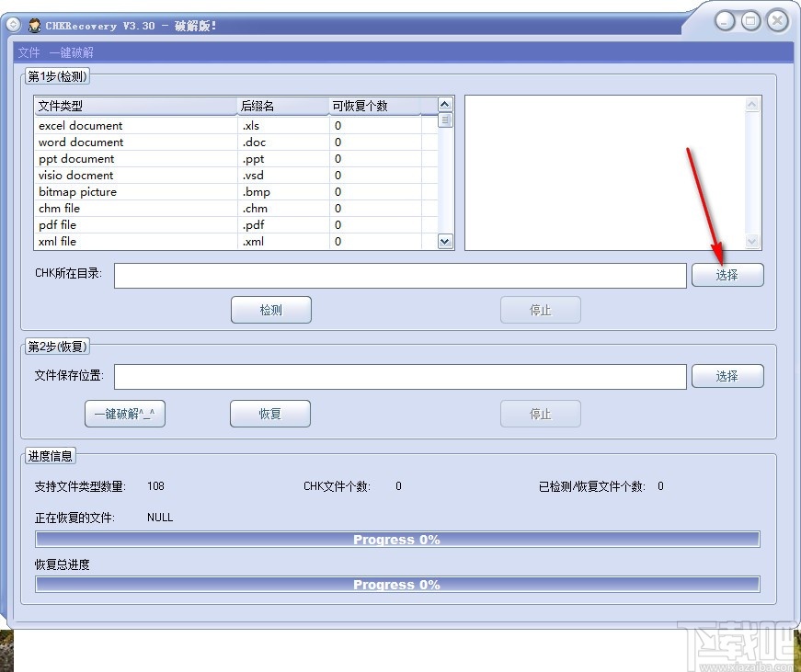
Task: Select the pdf file row
Action: point(236,224)
